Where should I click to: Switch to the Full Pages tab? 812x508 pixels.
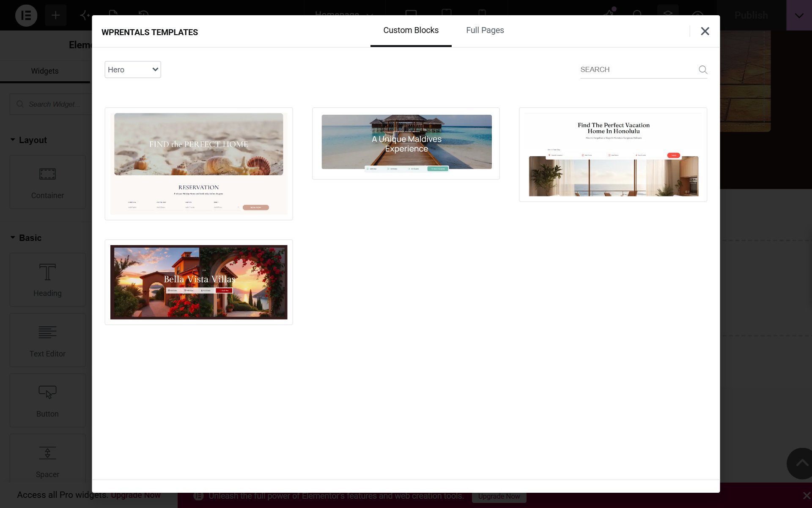pos(485,30)
